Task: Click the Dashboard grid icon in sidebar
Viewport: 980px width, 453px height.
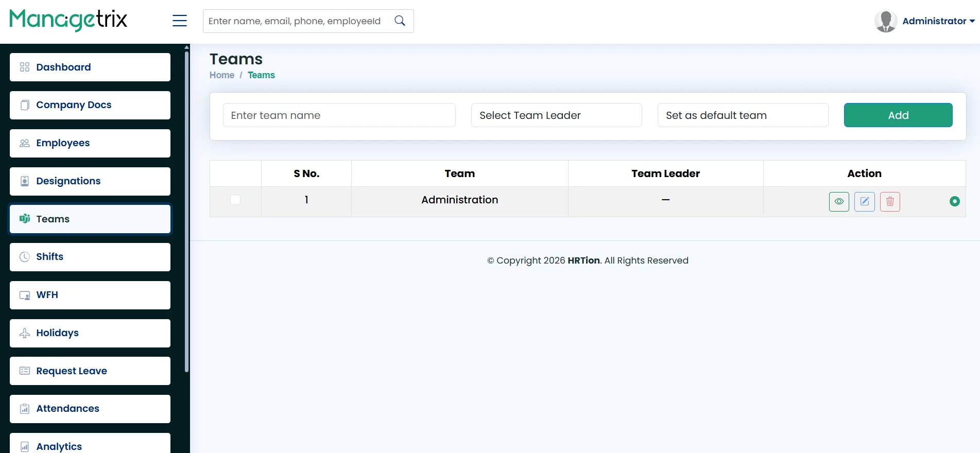Action: point(25,67)
